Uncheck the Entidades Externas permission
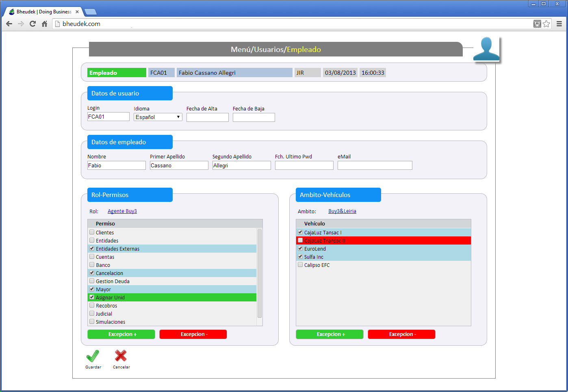Viewport: 568px width, 392px height. point(92,249)
